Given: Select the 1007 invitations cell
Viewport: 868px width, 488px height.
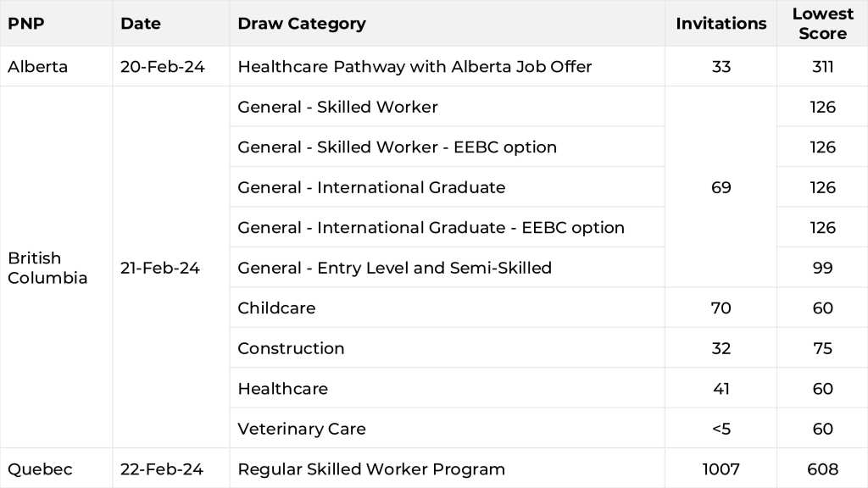Looking at the screenshot, I should click(721, 469).
